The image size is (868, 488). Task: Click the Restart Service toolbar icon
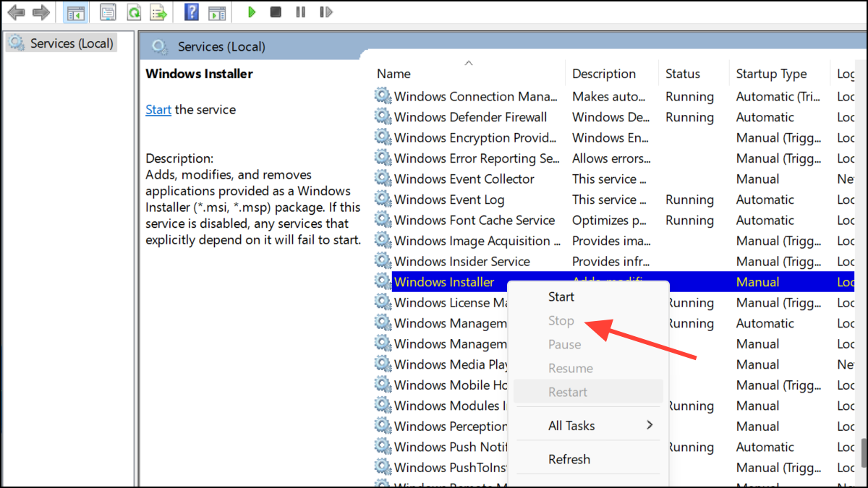326,12
